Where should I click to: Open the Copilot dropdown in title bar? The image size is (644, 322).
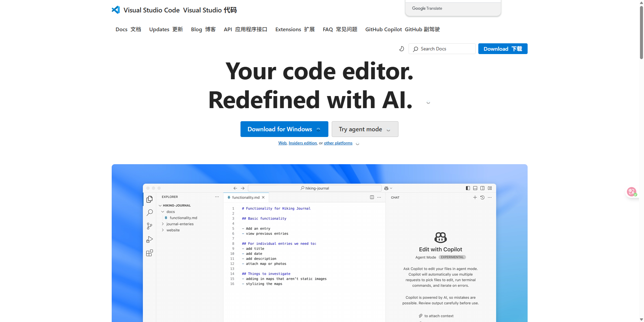point(388,188)
